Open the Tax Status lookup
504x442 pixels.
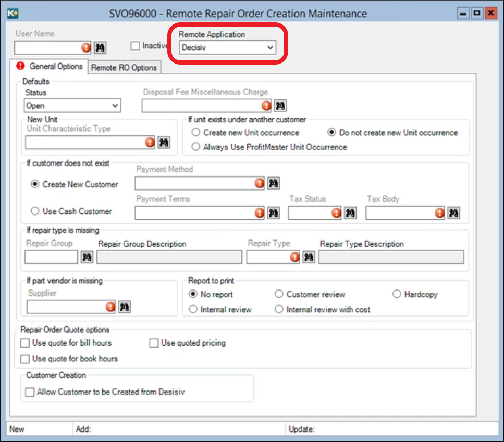pyautogui.click(x=350, y=213)
